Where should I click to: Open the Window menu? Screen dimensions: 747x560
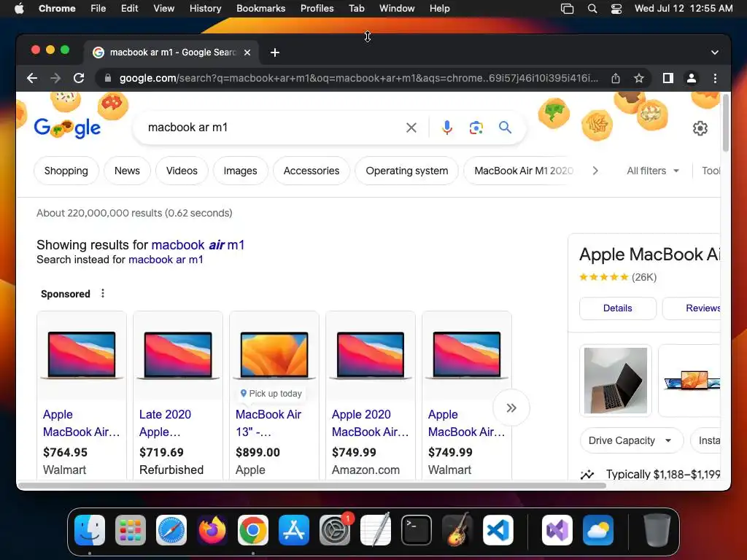coord(397,9)
